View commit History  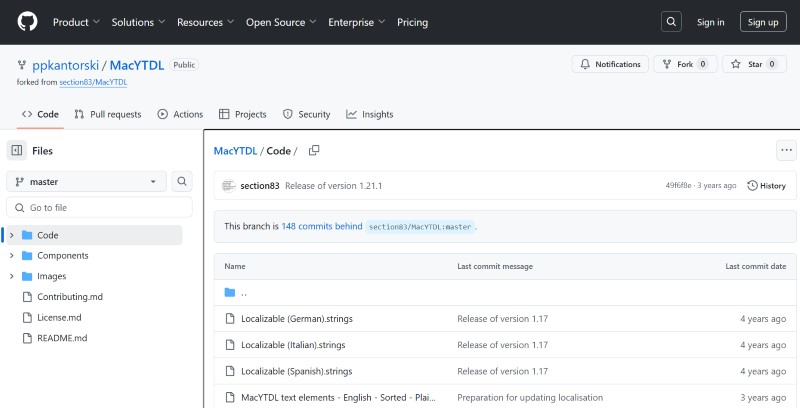click(x=766, y=186)
